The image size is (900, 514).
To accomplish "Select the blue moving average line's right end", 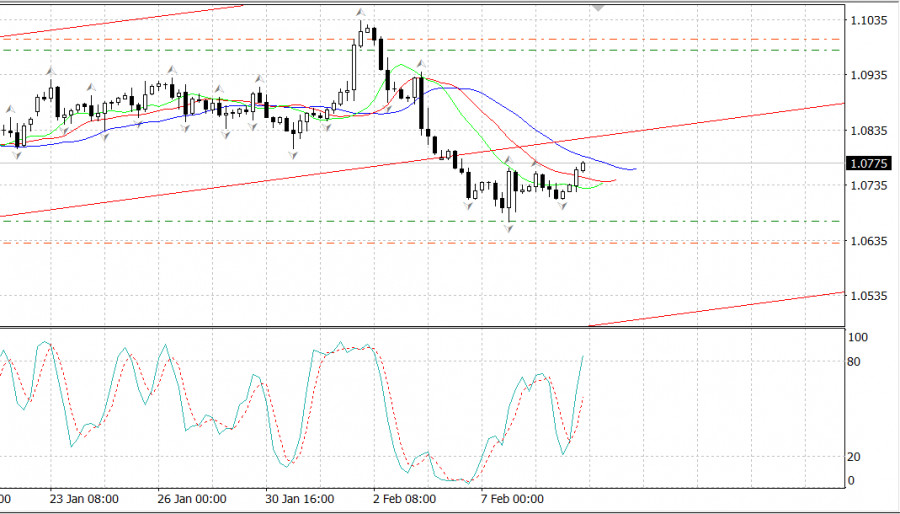I will pos(635,169).
